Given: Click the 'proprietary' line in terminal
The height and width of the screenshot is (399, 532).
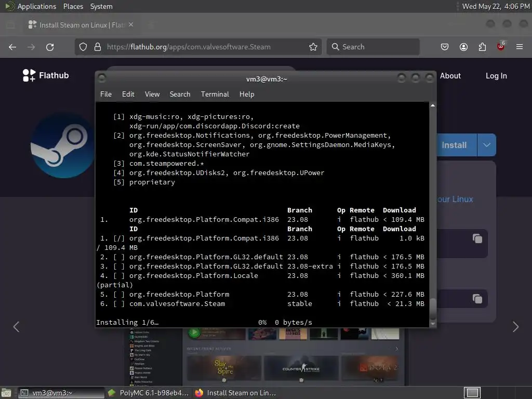Looking at the screenshot, I should [x=152, y=182].
